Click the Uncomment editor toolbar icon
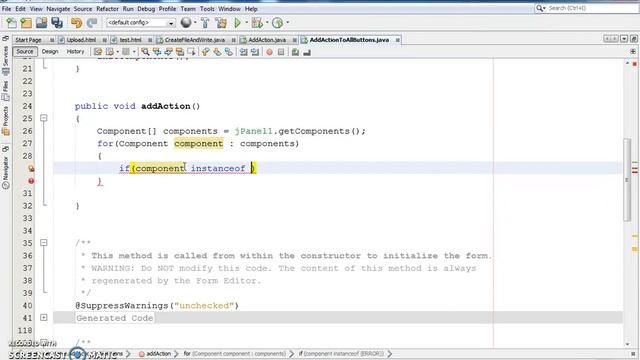This screenshot has width=640, height=360. 307,52
